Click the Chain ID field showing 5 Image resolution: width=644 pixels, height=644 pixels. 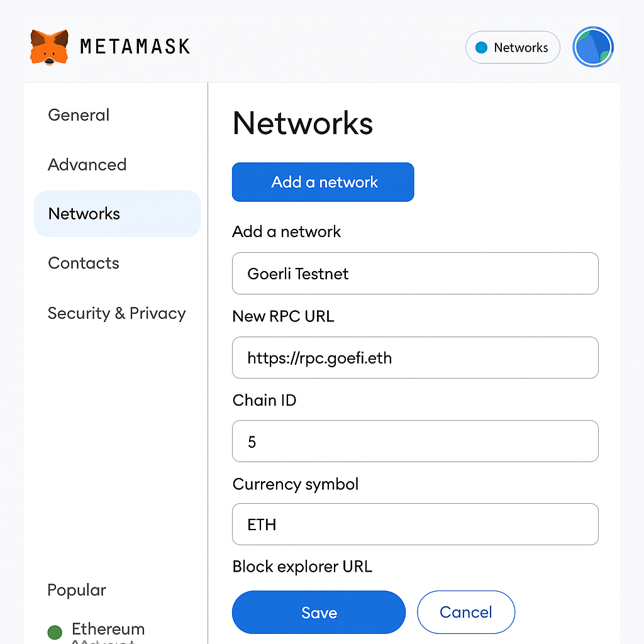(x=415, y=441)
